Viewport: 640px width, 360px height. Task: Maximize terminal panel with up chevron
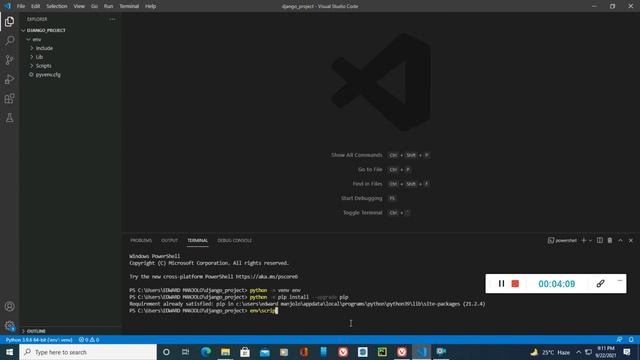coord(620,240)
